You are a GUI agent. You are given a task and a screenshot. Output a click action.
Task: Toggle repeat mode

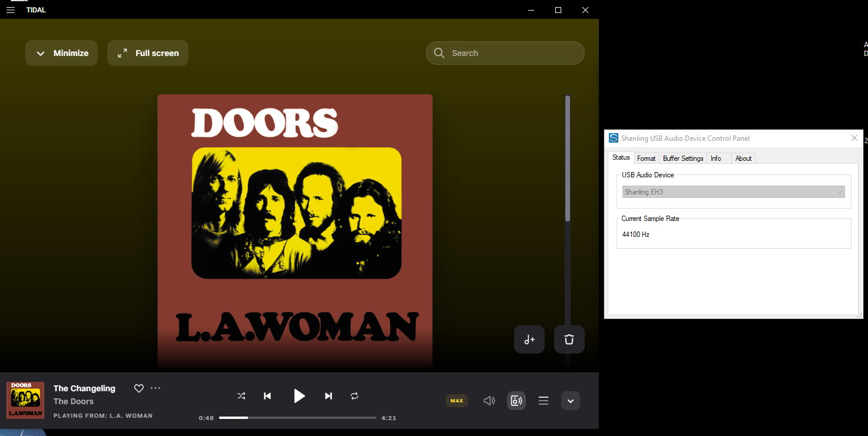point(355,396)
